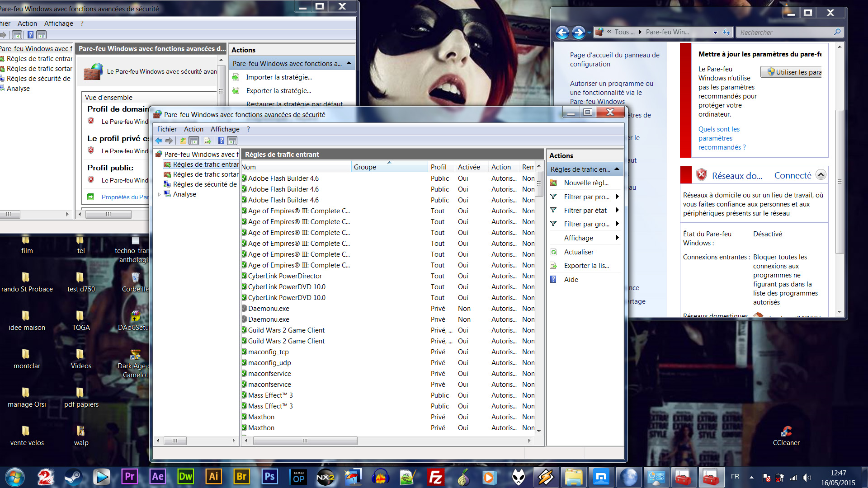Click the export list toolbar icon

click(x=208, y=141)
